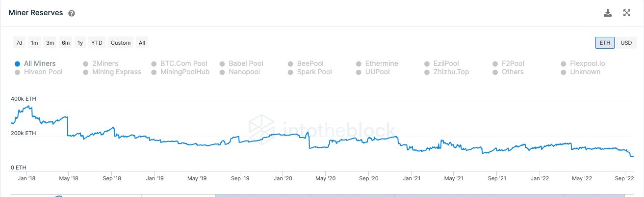Select the 7d time range

(19, 43)
